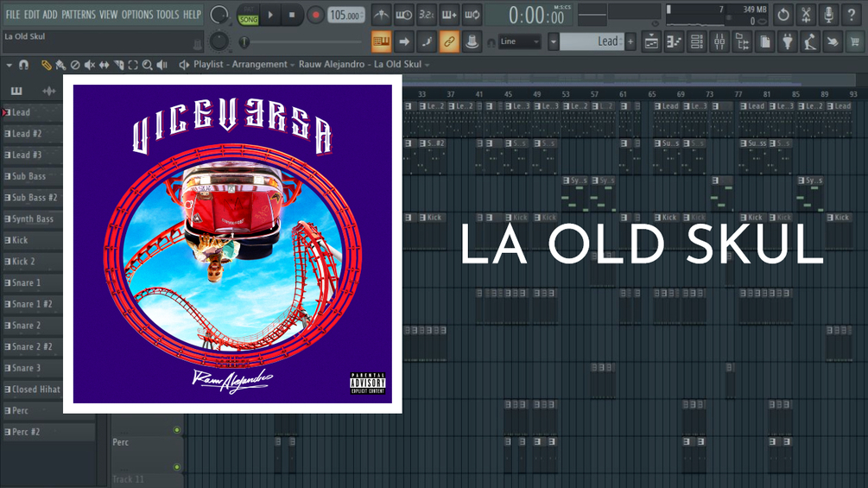This screenshot has height=488, width=868.
Task: Open the TOOLS menu
Action: pyautogui.click(x=168, y=15)
